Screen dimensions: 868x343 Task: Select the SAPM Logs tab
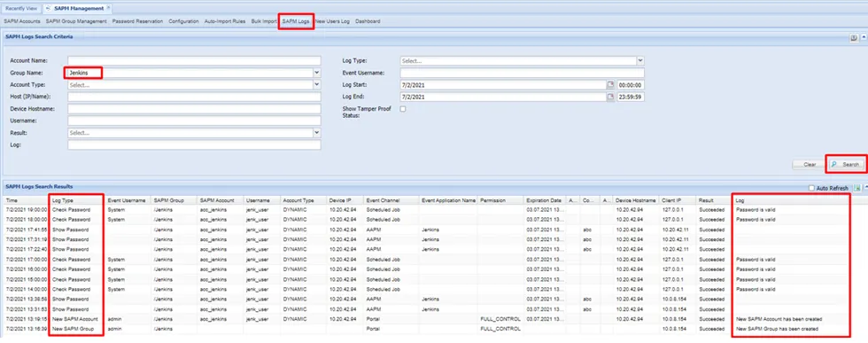[x=296, y=21]
